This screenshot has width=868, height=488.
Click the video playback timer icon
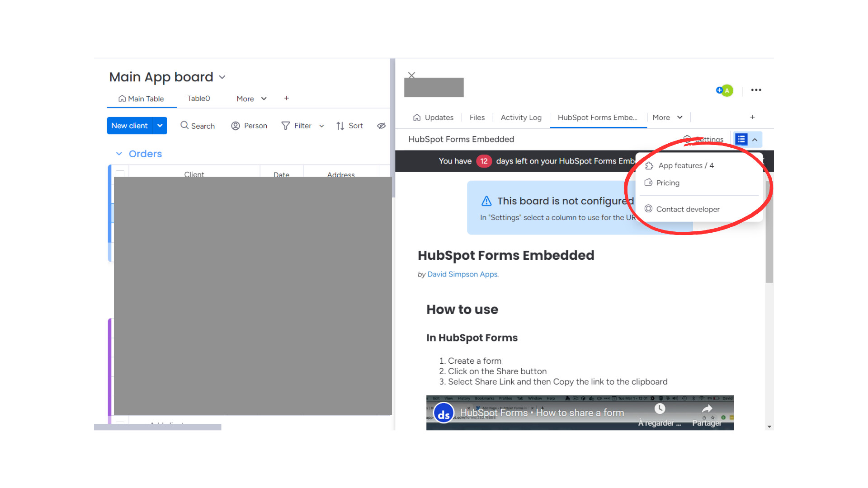[x=660, y=408]
